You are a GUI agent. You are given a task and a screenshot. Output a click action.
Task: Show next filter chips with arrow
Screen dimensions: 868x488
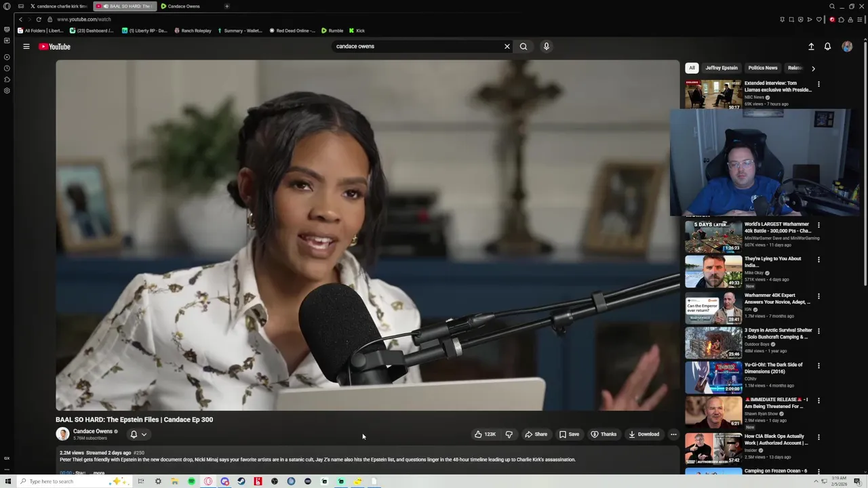tap(813, 68)
